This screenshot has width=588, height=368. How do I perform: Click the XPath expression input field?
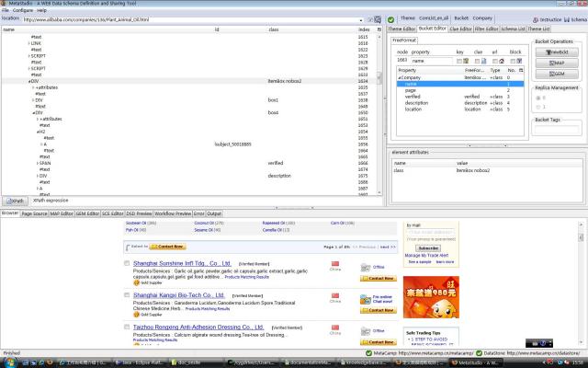pos(206,201)
